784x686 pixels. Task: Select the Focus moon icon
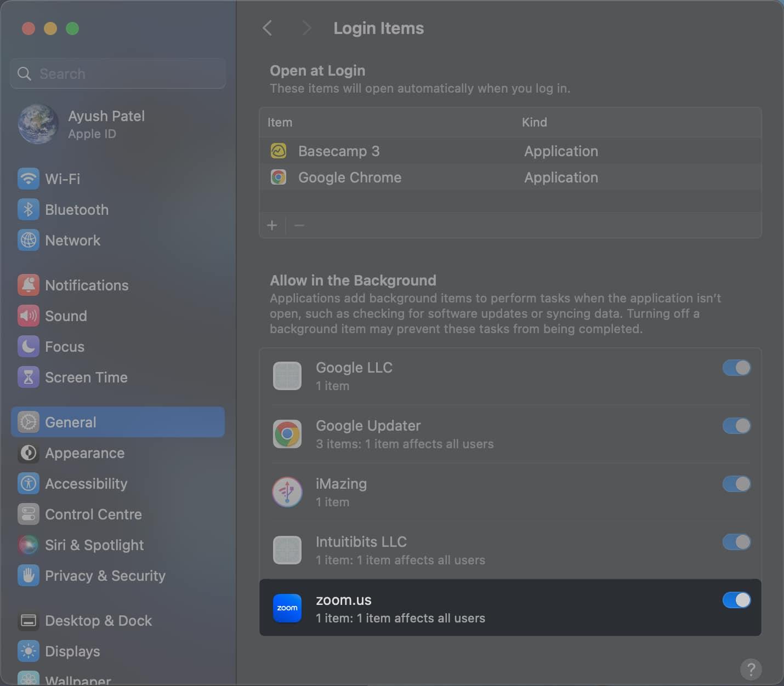click(x=29, y=346)
